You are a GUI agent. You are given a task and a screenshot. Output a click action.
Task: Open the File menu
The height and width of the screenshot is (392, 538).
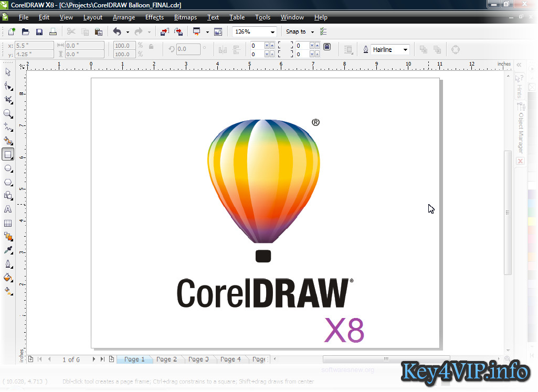pos(23,17)
